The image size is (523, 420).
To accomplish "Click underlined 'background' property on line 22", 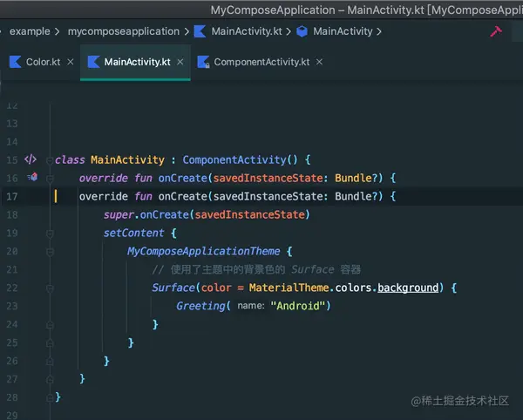I will [x=408, y=288].
